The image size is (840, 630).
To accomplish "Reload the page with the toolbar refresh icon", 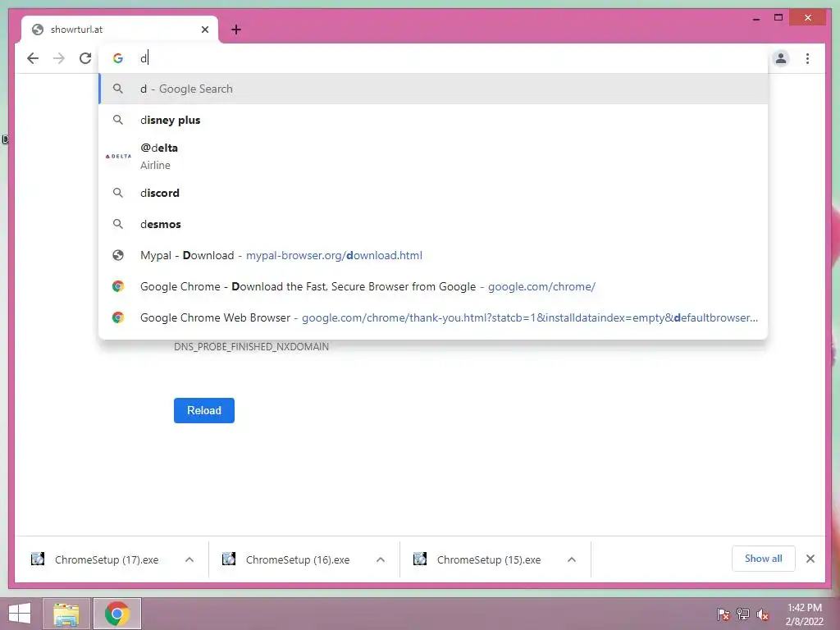I will [85, 58].
